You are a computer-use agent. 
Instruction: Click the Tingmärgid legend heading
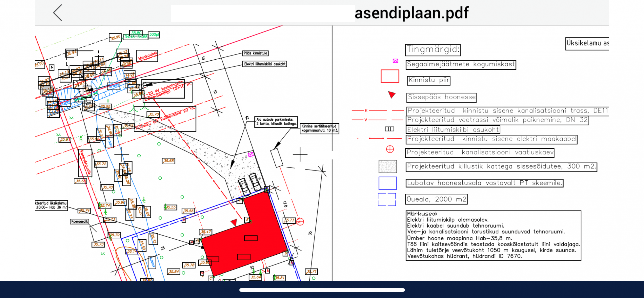click(433, 50)
